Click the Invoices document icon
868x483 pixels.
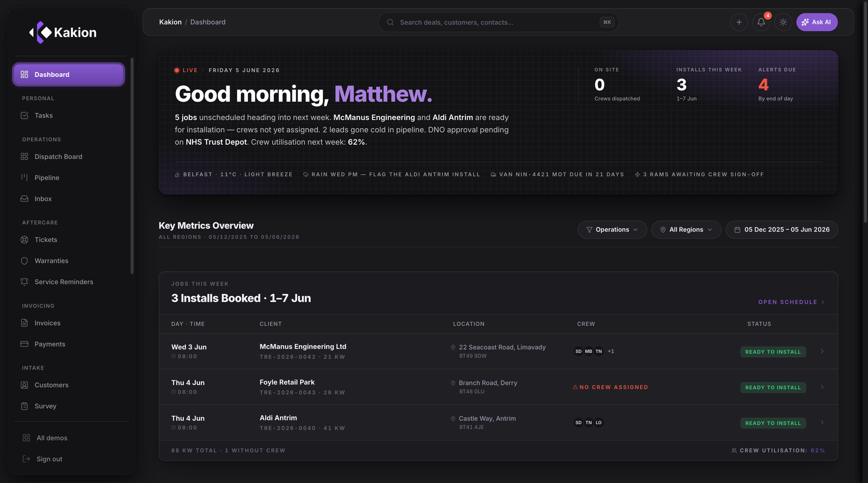tap(24, 323)
